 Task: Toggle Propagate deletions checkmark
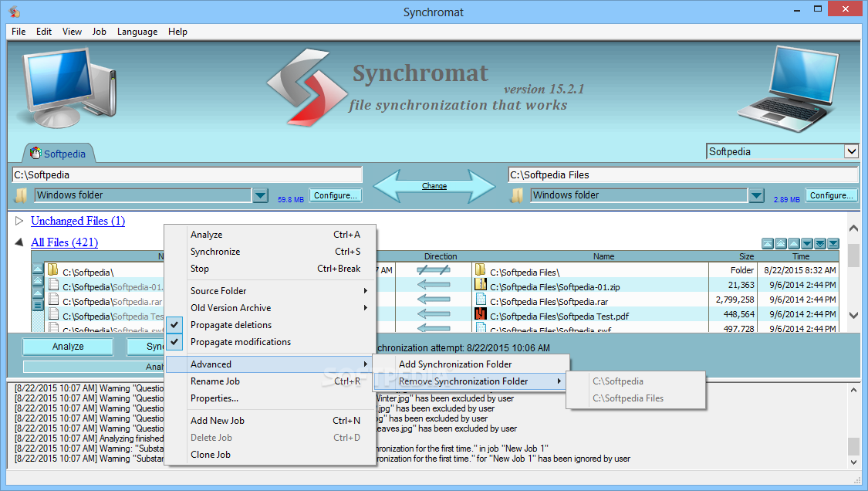tap(174, 325)
